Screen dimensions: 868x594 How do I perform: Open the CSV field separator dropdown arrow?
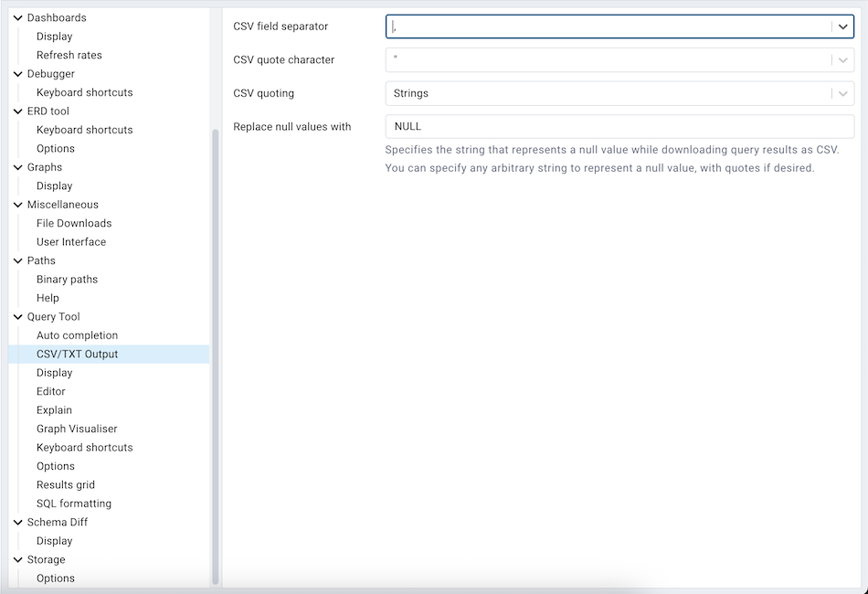[842, 27]
